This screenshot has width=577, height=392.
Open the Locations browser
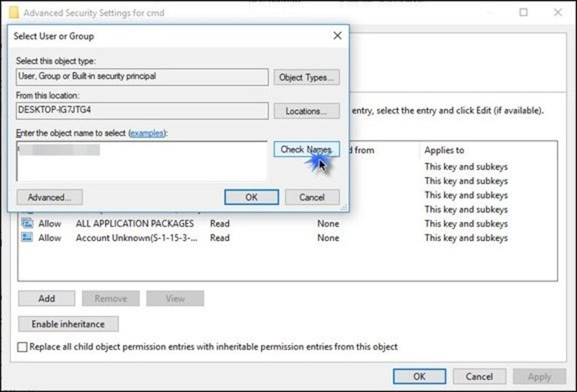pyautogui.click(x=307, y=111)
